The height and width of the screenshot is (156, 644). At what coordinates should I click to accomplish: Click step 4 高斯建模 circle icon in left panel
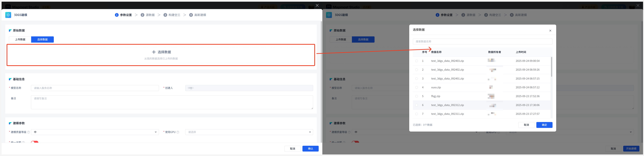[191, 15]
